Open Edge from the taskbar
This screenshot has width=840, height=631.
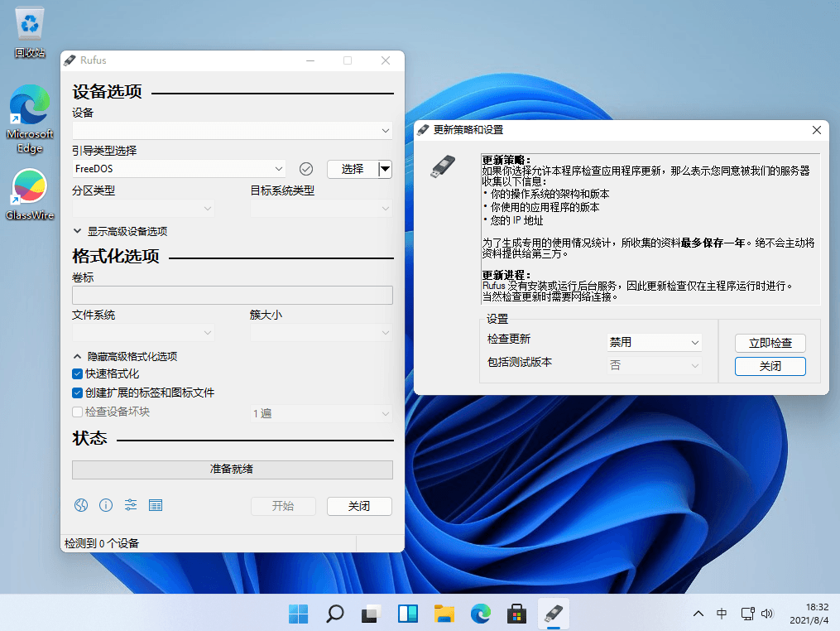pyautogui.click(x=481, y=614)
